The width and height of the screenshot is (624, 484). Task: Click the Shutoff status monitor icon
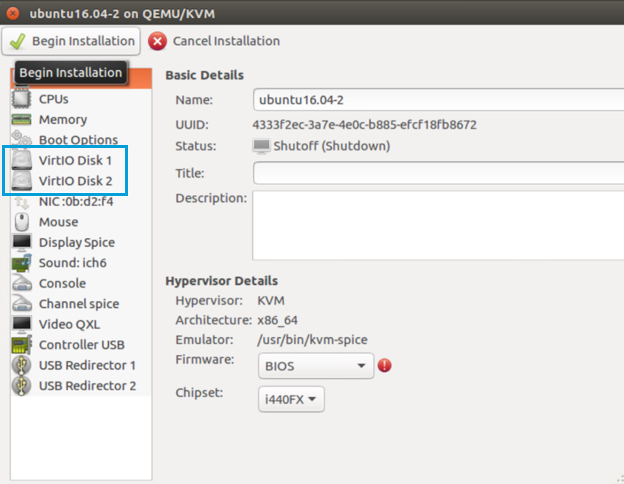261,146
